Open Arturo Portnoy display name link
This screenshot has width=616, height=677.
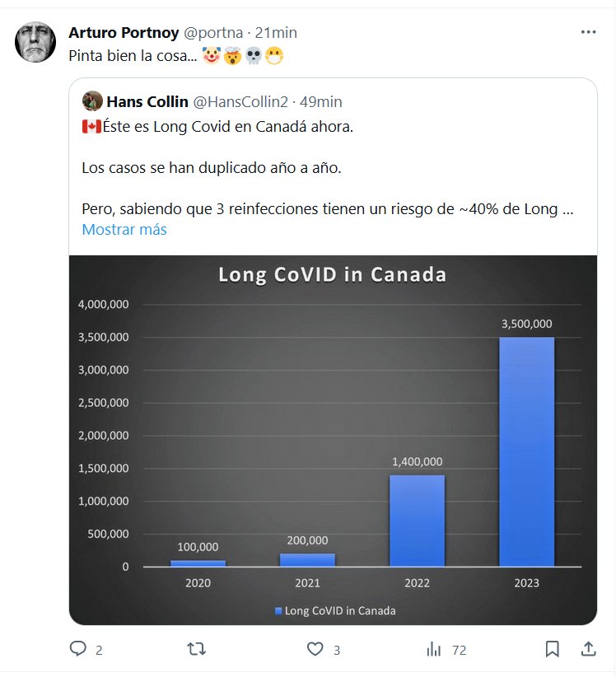pos(124,33)
